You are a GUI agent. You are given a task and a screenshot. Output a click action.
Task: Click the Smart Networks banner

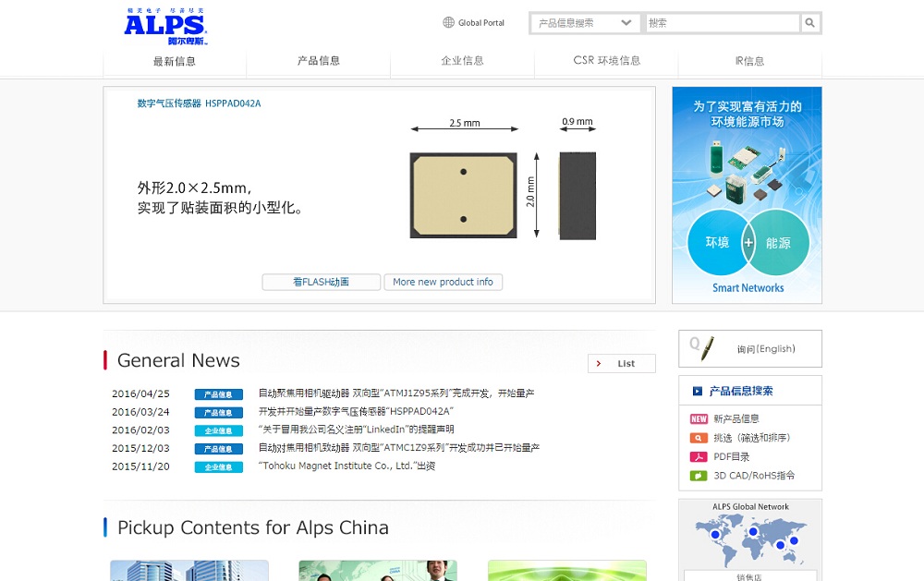point(748,195)
